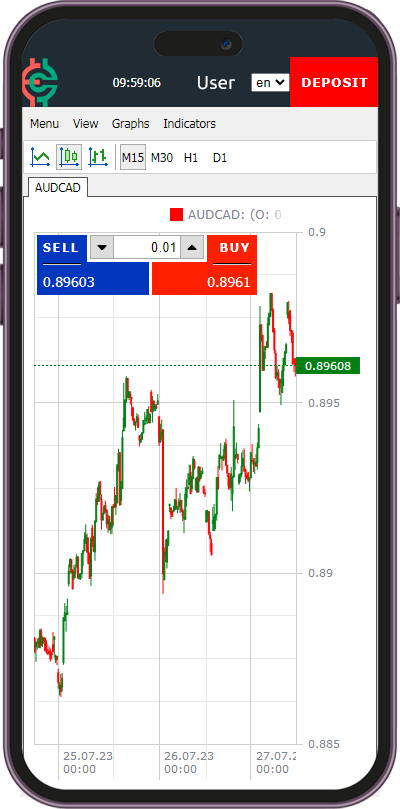Click the BUY button at 0.8961

pos(204,266)
